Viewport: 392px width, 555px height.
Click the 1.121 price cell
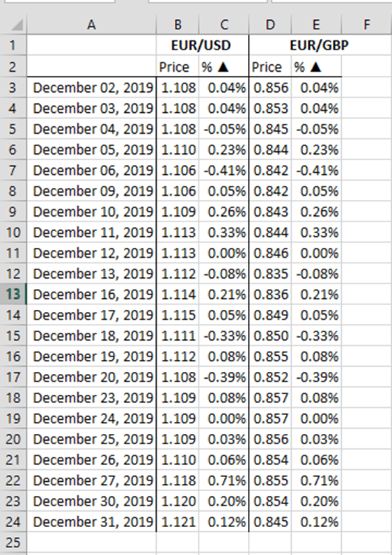pos(178,522)
